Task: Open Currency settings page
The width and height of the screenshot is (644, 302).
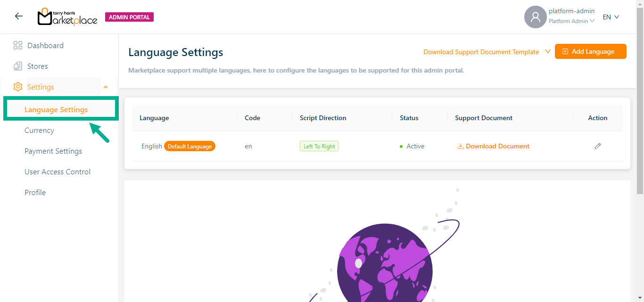Action: pos(39,131)
